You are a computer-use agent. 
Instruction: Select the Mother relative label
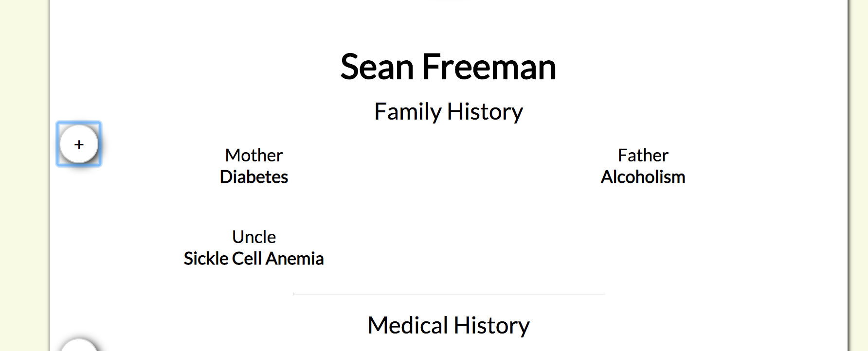(254, 156)
